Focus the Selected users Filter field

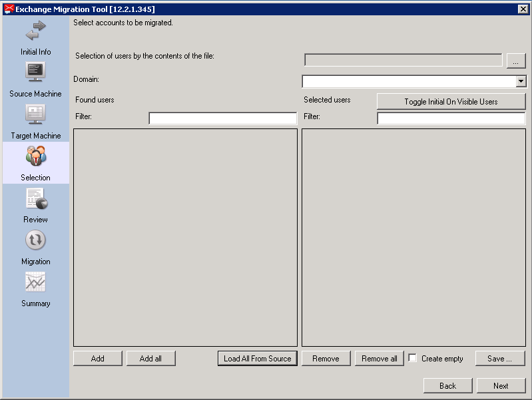pyautogui.click(x=451, y=118)
